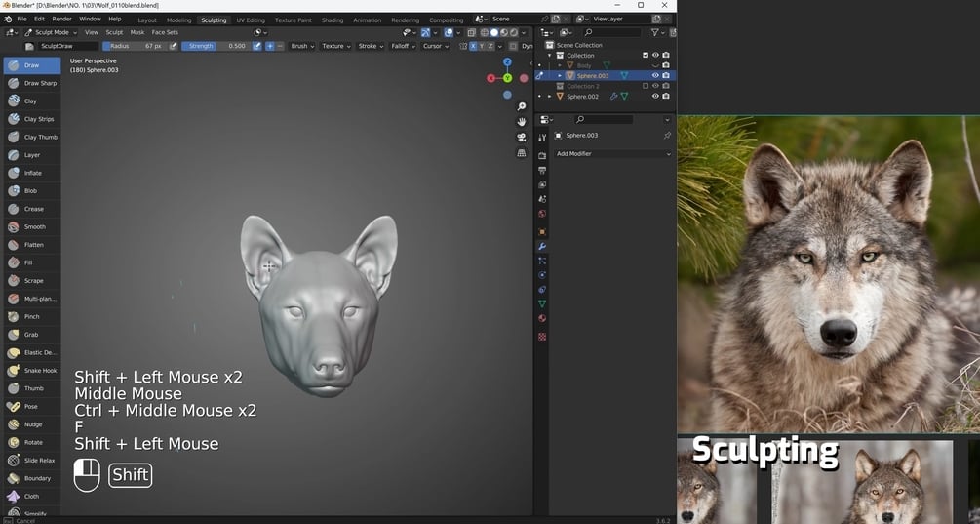Select the Clay Thumb brush
Image resolution: width=980 pixels, height=524 pixels.
pyautogui.click(x=32, y=137)
